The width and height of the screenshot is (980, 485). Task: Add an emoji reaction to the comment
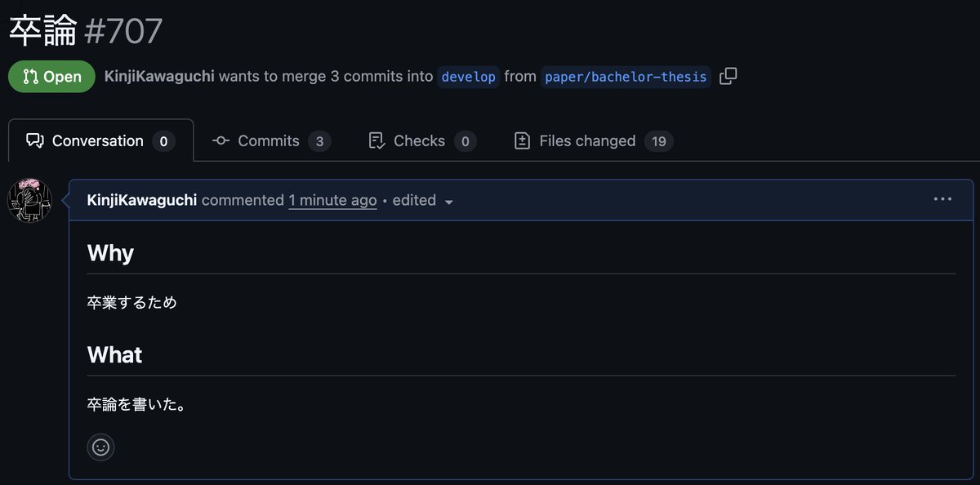100,447
